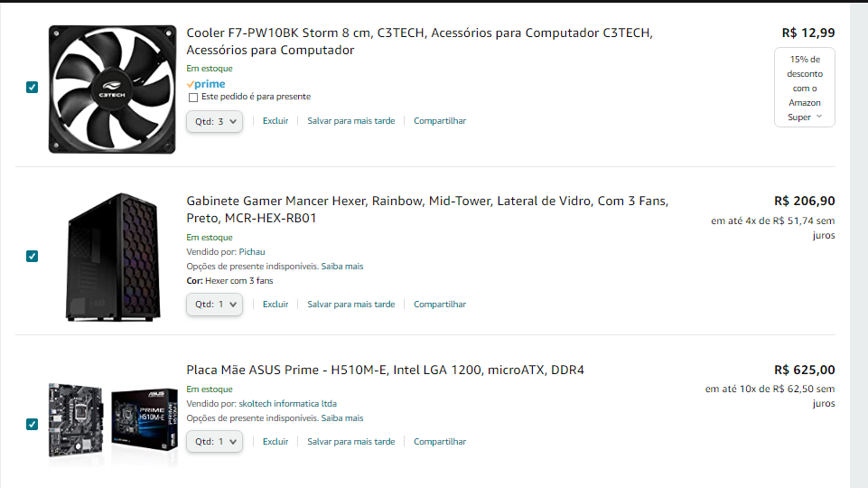Open the C3TECH cooler fan product image
The image size is (868, 488).
point(112,89)
